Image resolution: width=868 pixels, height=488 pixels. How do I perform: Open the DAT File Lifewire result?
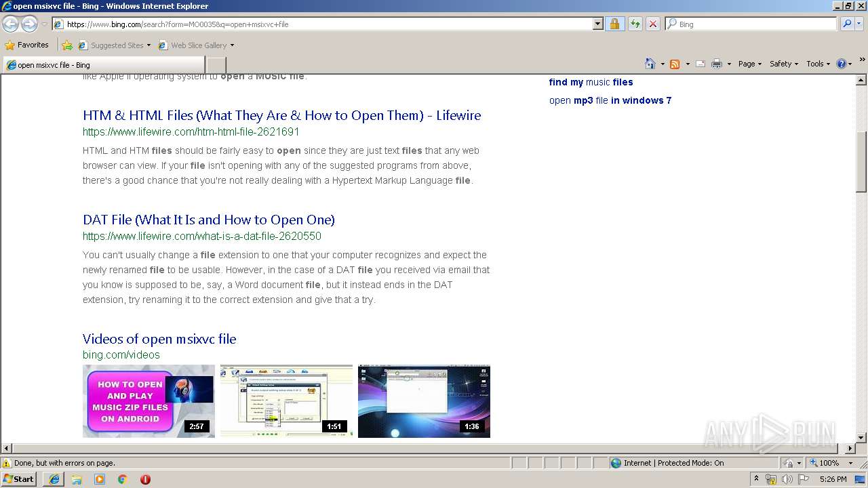[x=209, y=220]
